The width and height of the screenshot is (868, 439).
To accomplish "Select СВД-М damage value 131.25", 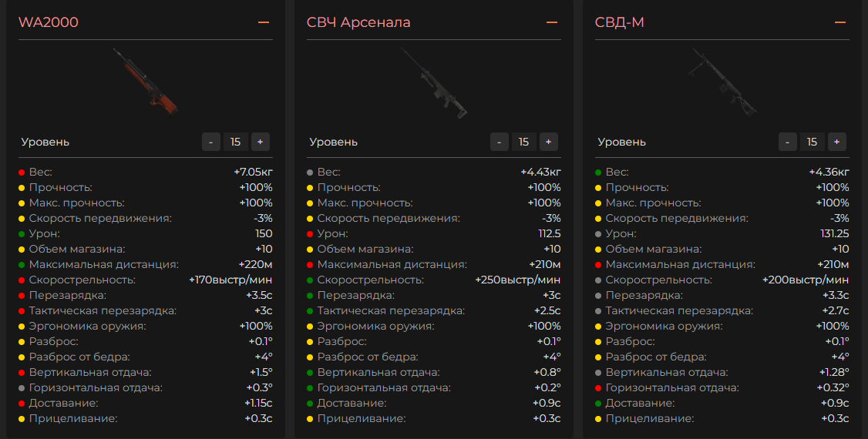I will pos(835,234).
